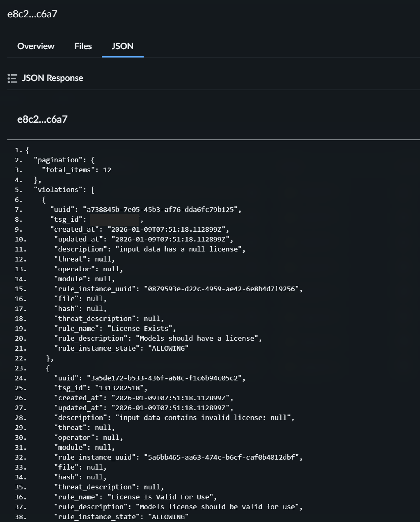
Task: Select the JSON tab
Action: point(122,46)
